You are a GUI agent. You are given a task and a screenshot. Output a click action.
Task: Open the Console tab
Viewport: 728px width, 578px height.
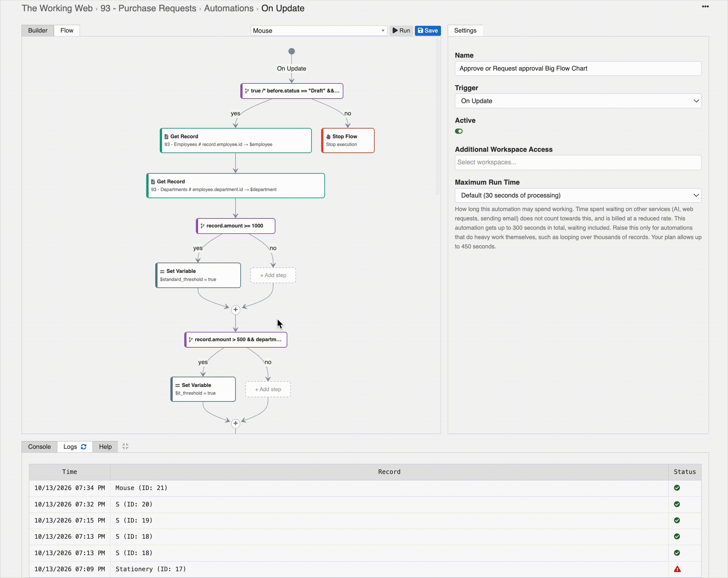(39, 447)
